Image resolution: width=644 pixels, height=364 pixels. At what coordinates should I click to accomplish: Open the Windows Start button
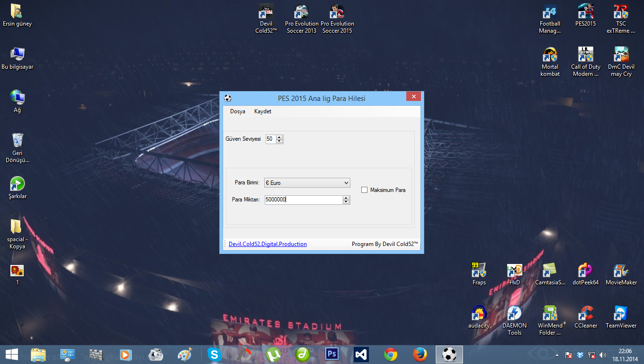pos(12,355)
